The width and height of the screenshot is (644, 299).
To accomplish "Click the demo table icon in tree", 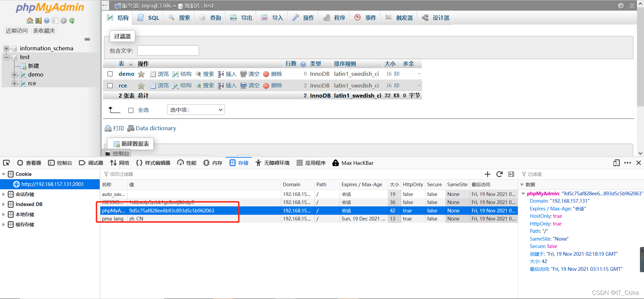I will (22, 74).
